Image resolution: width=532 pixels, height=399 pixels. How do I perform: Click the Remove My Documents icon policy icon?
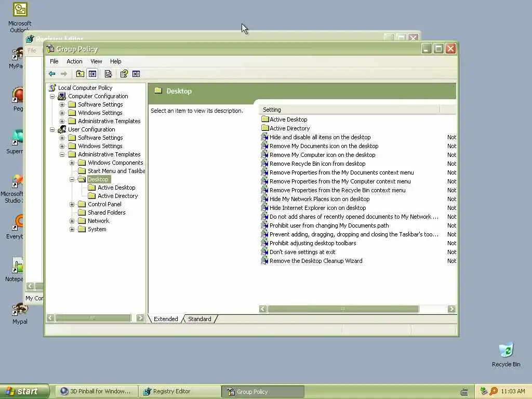264,146
